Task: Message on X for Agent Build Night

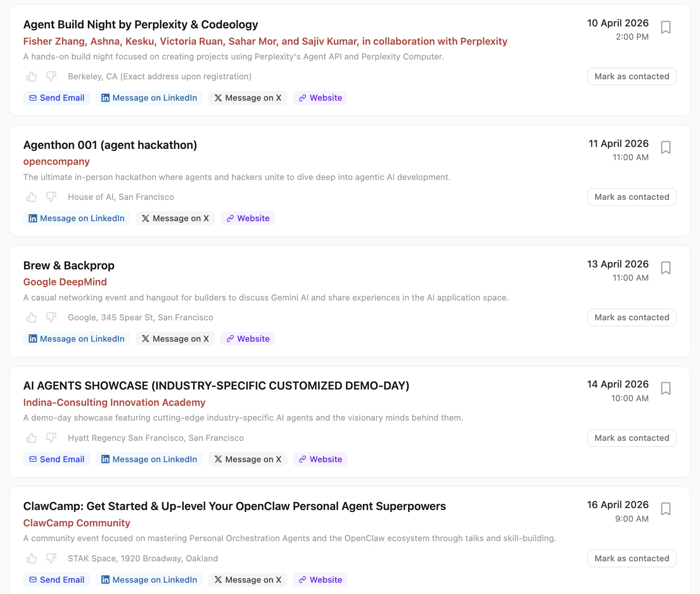Action: 248,98
